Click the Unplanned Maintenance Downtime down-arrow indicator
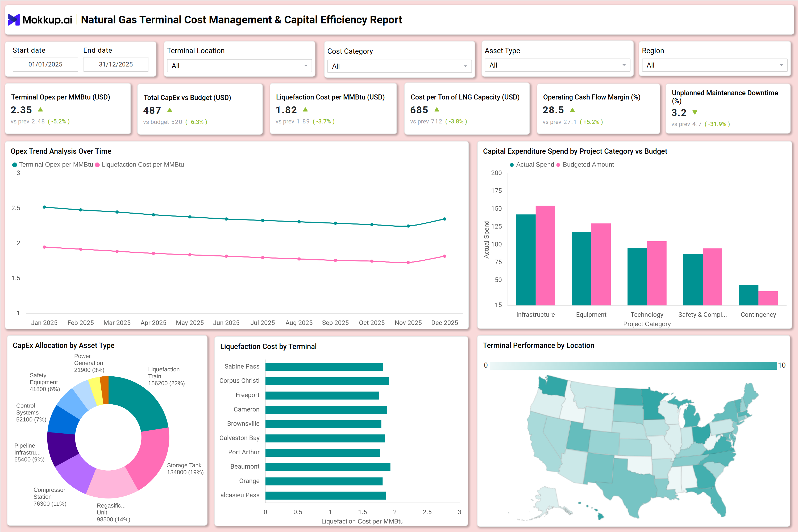This screenshot has width=798, height=532. (x=695, y=112)
